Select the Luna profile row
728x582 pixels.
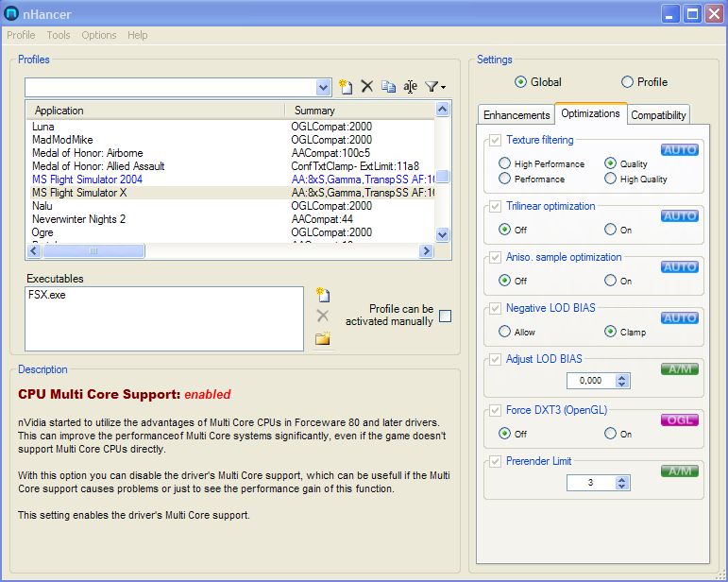click(231, 127)
